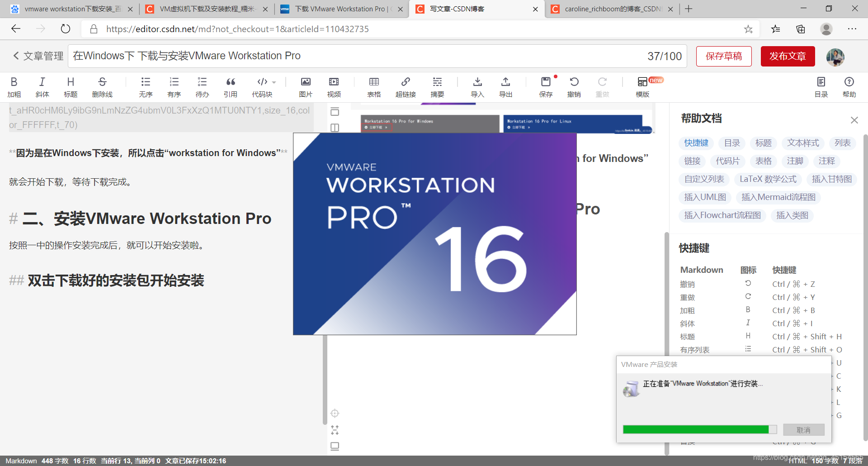The image size is (868, 466).
Task: Click 取消 in VMware installer dialog
Action: (x=803, y=430)
